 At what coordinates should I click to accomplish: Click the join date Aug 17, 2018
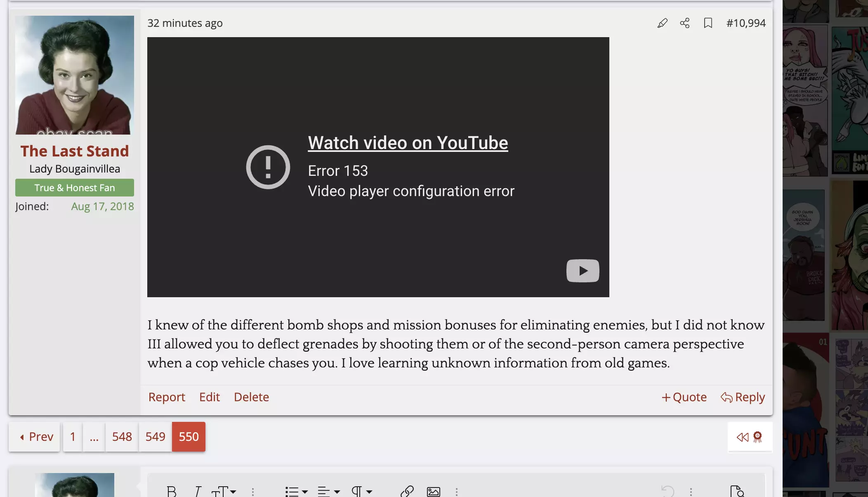tap(102, 206)
